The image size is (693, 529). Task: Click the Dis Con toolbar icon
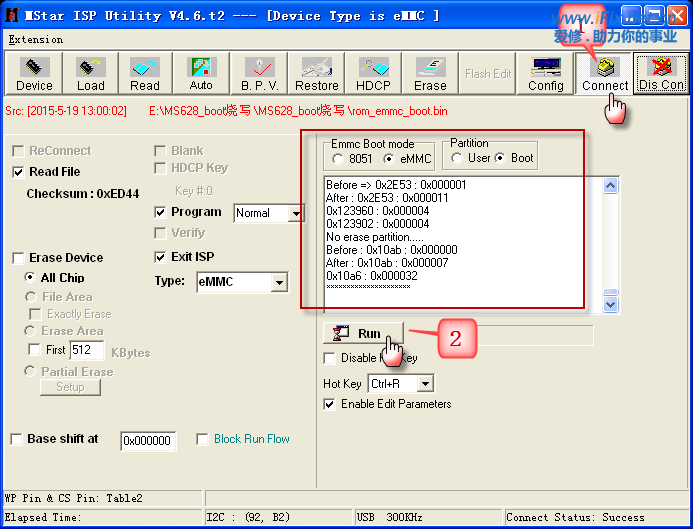point(662,73)
